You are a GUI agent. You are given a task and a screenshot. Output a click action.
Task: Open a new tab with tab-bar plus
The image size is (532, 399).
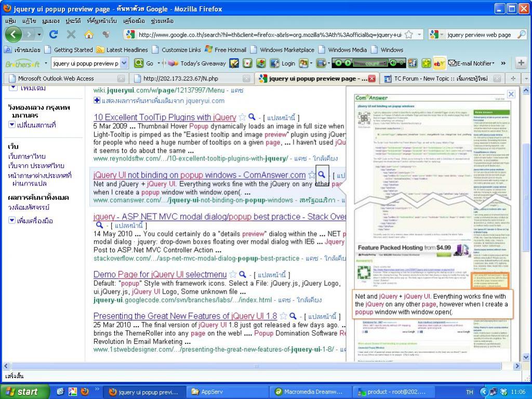click(513, 78)
